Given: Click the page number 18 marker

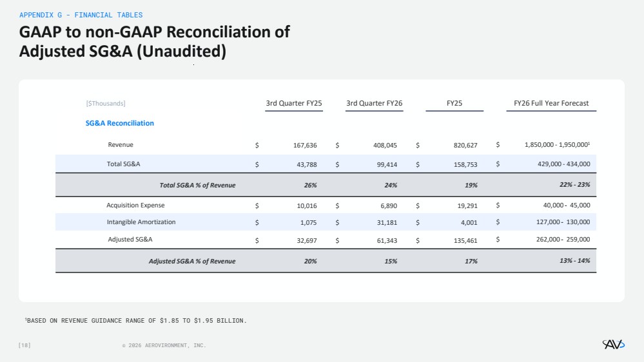Looking at the screenshot, I should tap(24, 346).
